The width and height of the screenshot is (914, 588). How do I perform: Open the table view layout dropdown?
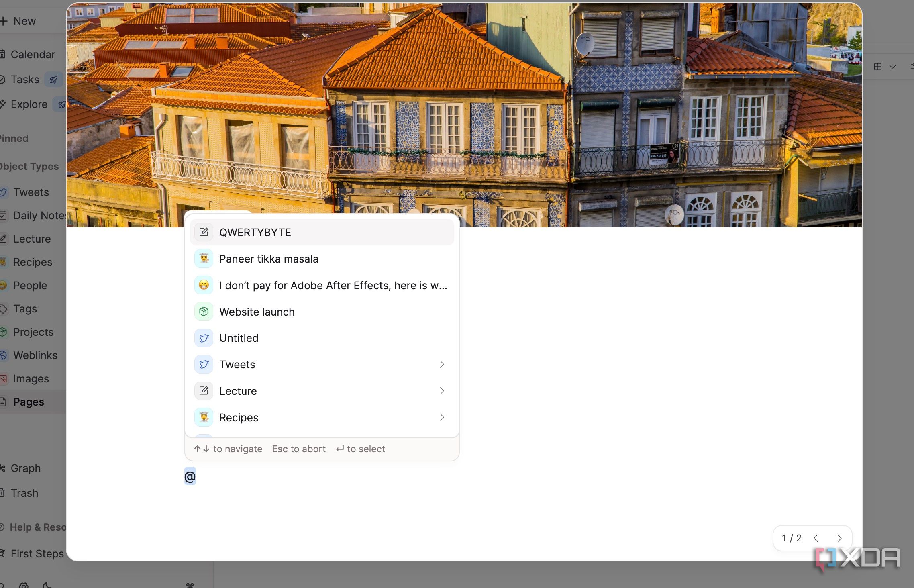[885, 67]
